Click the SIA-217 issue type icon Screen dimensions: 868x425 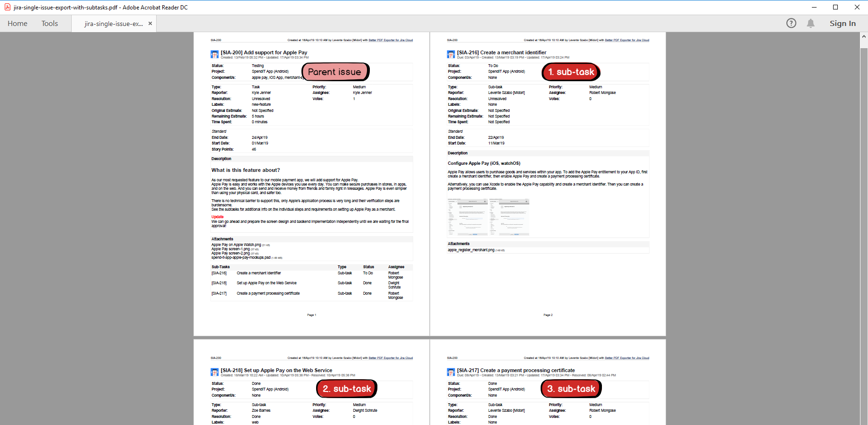point(451,372)
